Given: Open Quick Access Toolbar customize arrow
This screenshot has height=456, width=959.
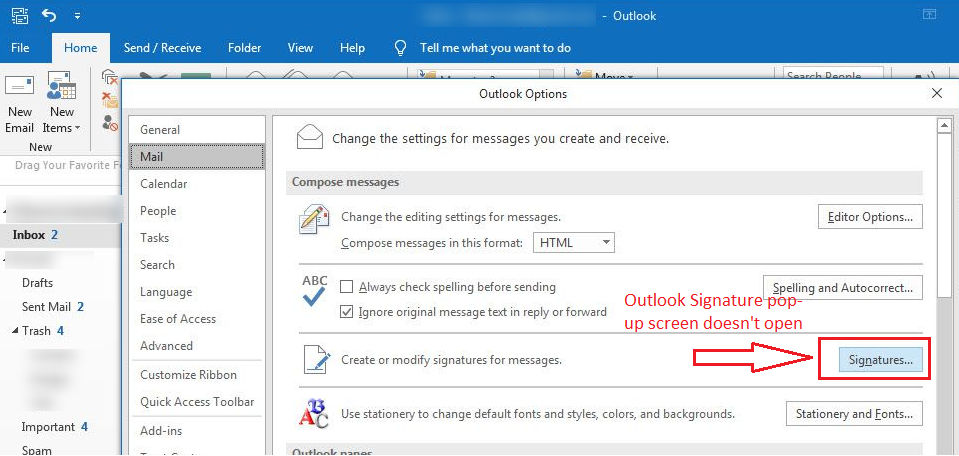Looking at the screenshot, I should tap(78, 17).
